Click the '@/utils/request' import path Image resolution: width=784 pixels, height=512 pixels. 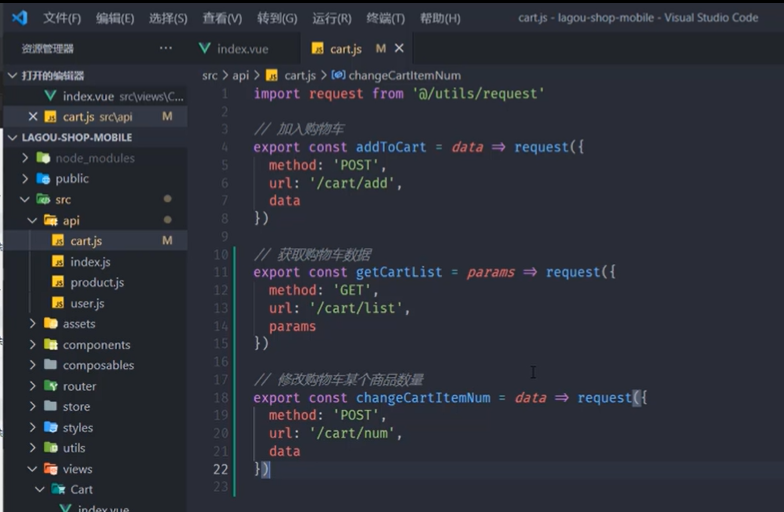(x=478, y=94)
